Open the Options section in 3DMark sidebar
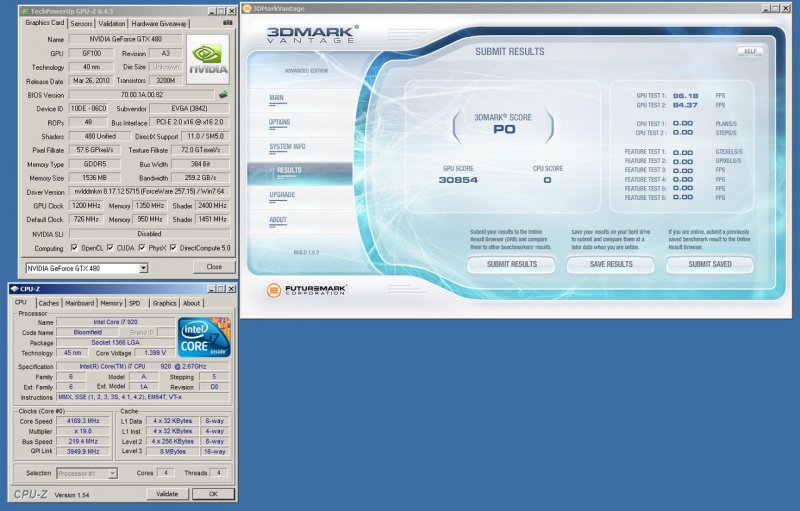 (280, 122)
